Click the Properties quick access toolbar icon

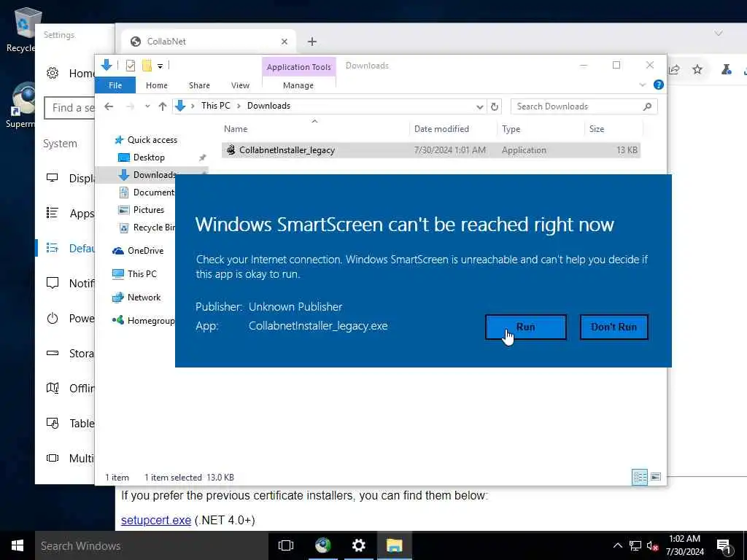130,66
